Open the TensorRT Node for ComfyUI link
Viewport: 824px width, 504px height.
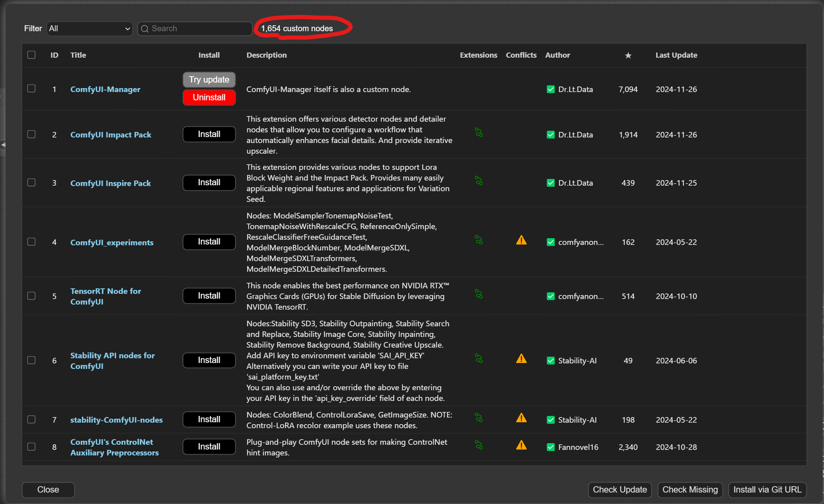tap(106, 296)
